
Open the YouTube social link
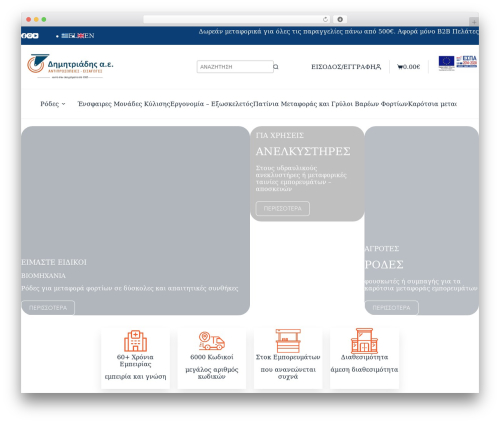(35, 36)
